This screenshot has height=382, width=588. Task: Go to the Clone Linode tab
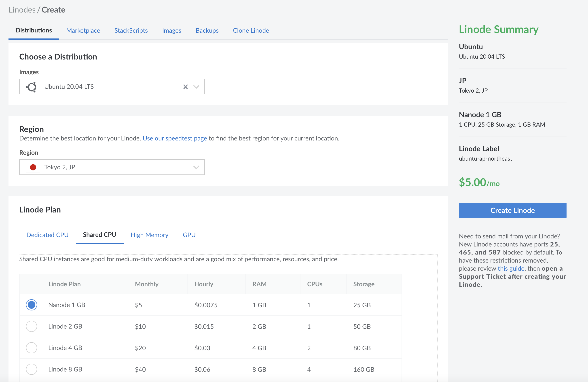[251, 30]
